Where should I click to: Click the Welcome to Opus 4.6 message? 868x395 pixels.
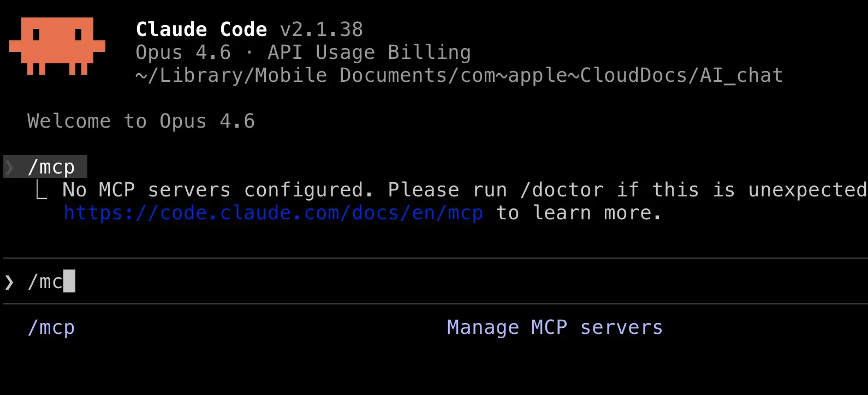click(x=141, y=121)
